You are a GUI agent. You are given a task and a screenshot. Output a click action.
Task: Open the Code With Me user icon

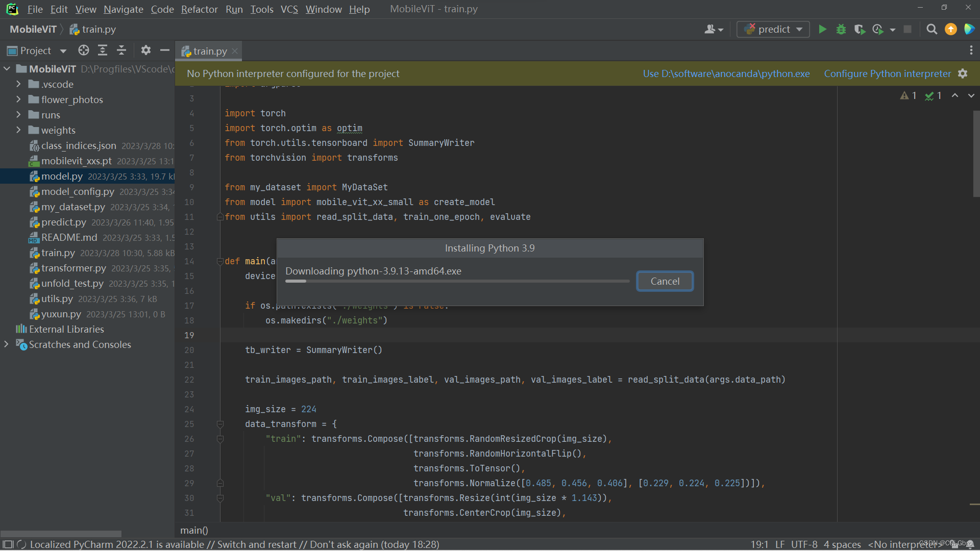click(x=714, y=30)
